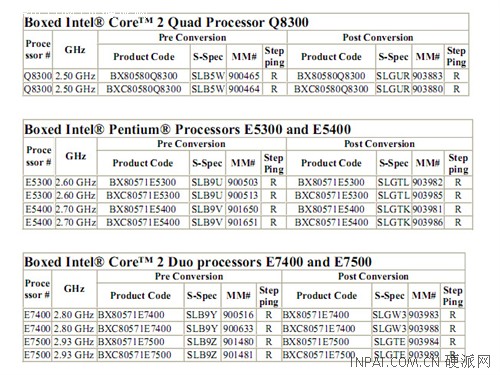This screenshot has width=500, height=375.
Task: Select pre-conversion product code BXC80571E5300
Action: (143, 195)
